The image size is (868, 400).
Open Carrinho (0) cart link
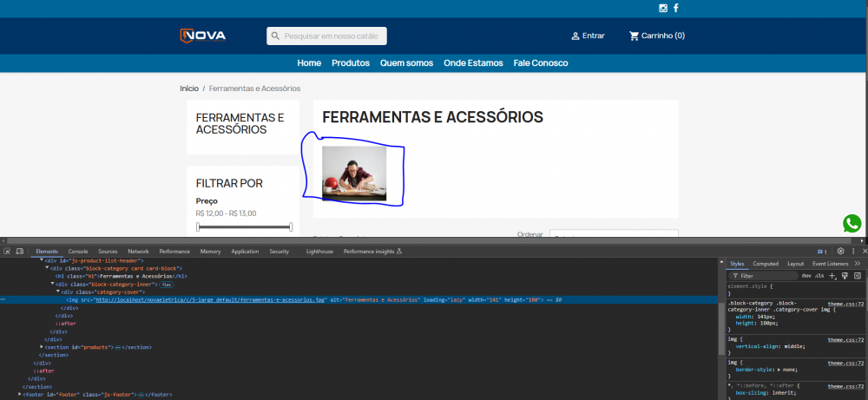click(x=663, y=36)
